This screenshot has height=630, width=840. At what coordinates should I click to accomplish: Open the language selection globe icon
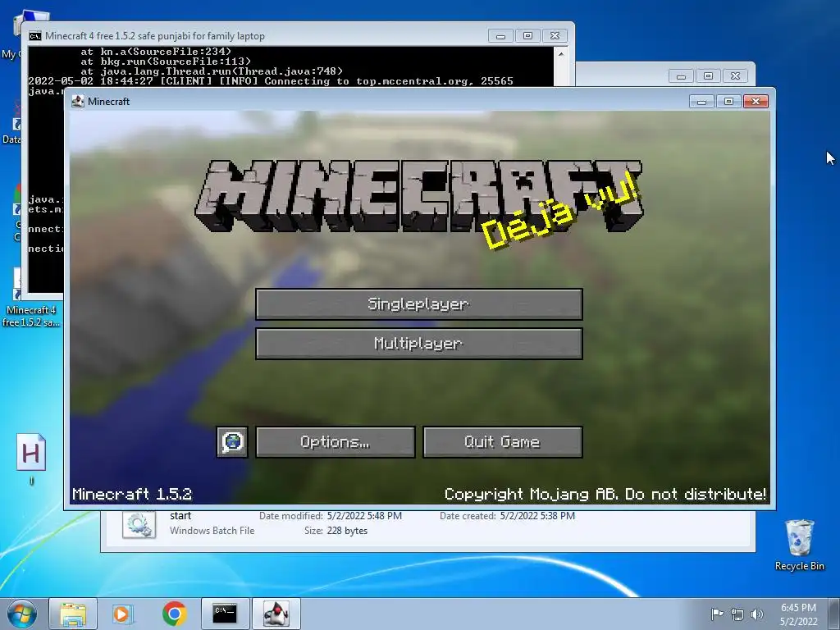pos(232,442)
